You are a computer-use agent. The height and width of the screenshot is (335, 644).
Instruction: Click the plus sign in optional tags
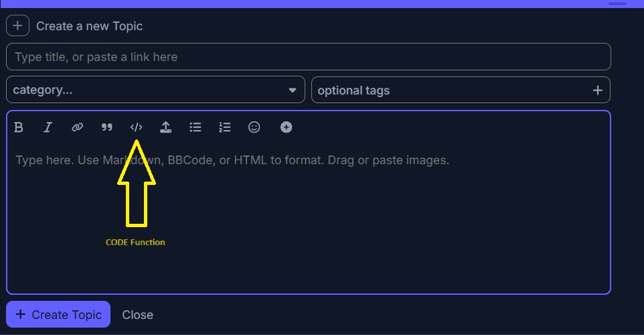point(598,90)
